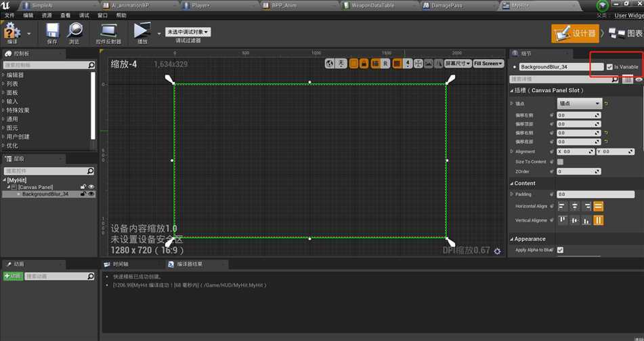
Task: Open the Compile options dropdown arrow
Action: click(x=28, y=33)
